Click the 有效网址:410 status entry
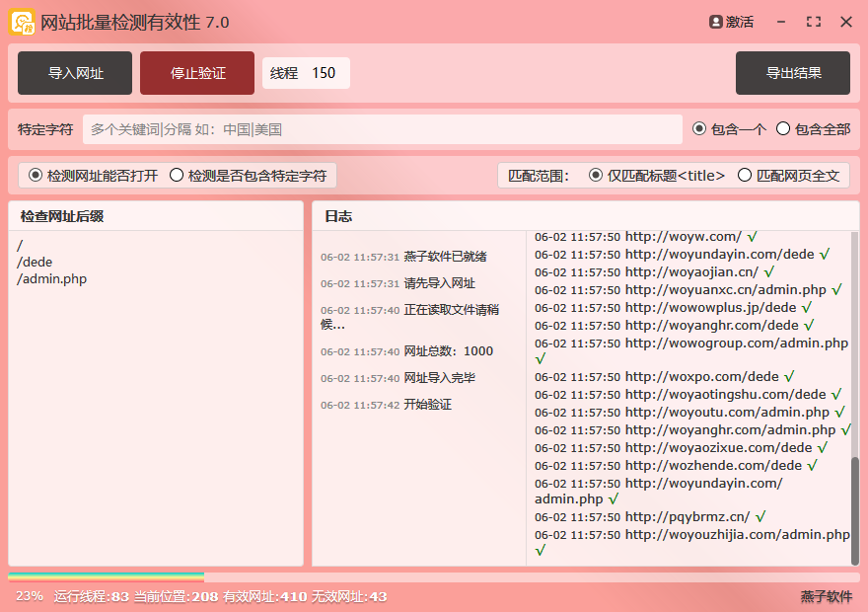The width and height of the screenshot is (868, 612). [x=264, y=597]
